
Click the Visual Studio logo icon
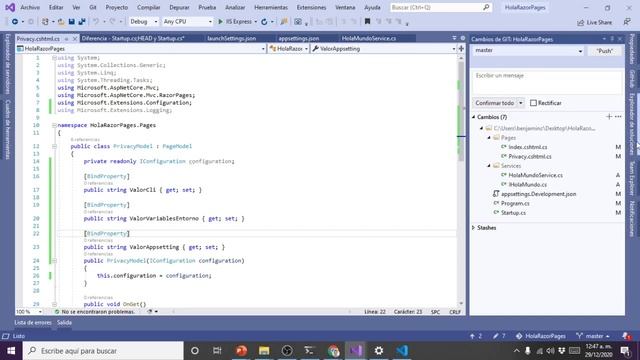tap(10, 7)
